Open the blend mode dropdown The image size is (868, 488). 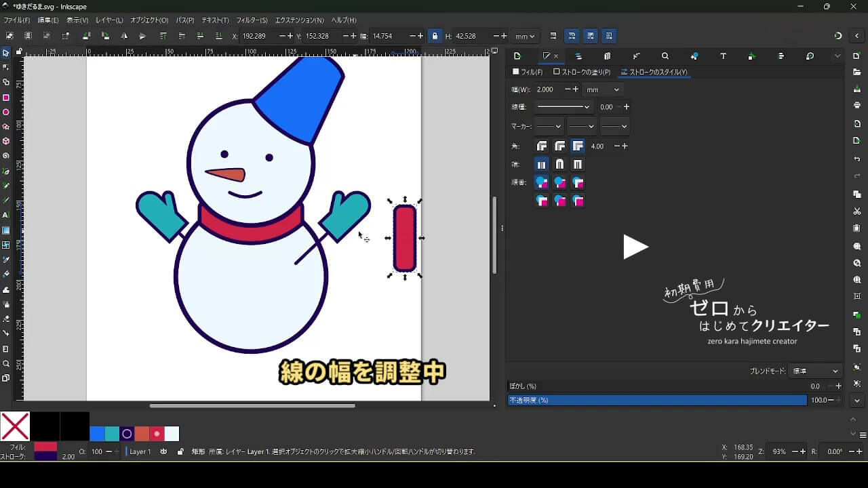[816, 371]
